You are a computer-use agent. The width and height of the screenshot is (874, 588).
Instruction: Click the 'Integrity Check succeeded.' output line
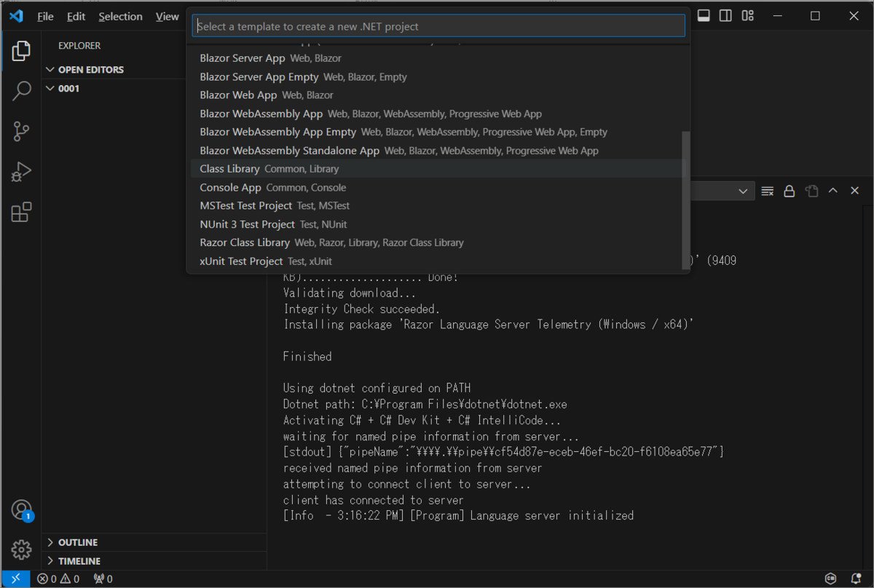(361, 309)
